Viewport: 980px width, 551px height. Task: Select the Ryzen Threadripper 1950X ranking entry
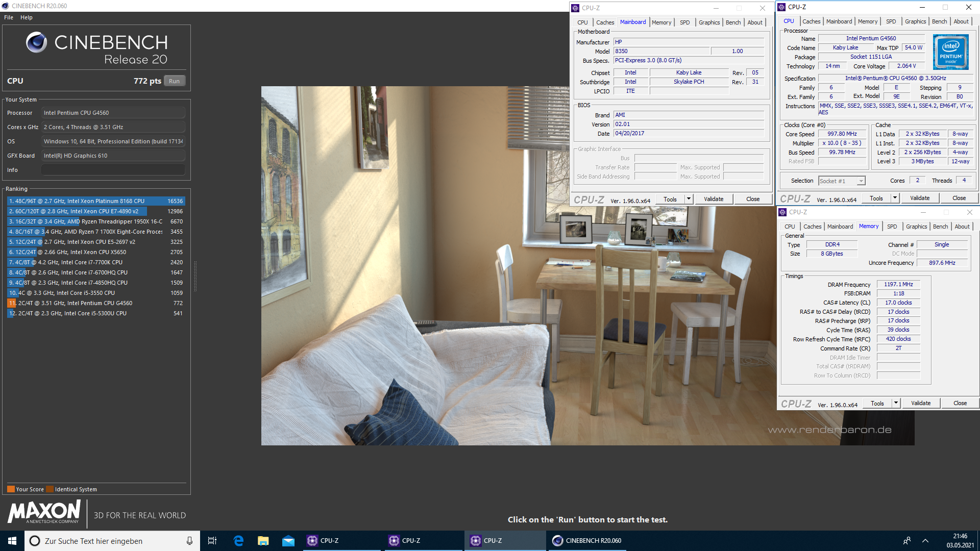click(x=96, y=221)
